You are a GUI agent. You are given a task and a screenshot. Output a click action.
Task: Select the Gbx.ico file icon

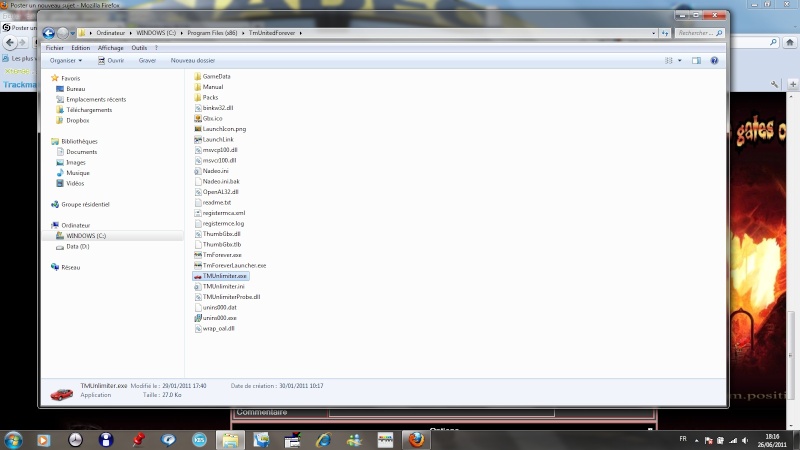[198, 118]
